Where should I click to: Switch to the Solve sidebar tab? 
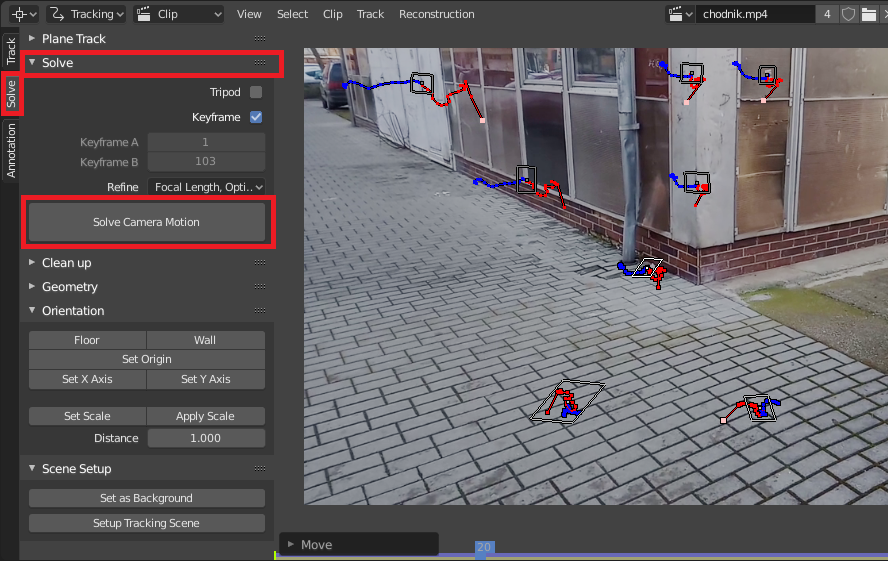pyautogui.click(x=11, y=93)
